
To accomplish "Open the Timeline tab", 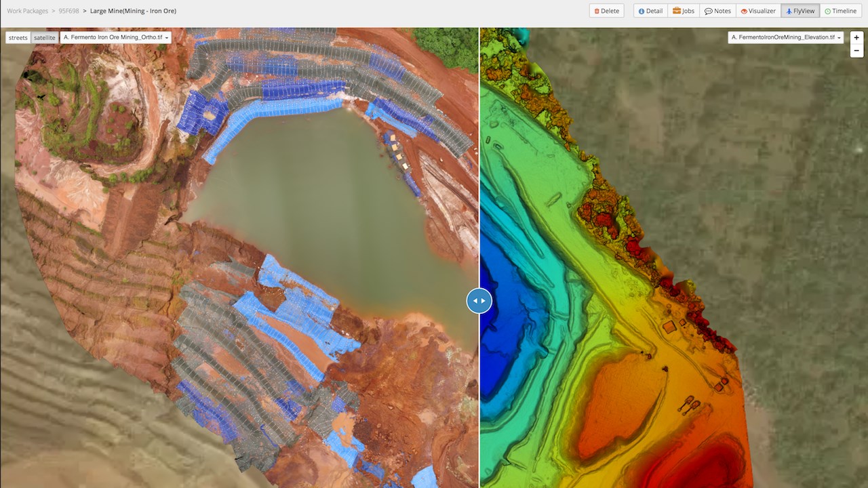I will (840, 11).
